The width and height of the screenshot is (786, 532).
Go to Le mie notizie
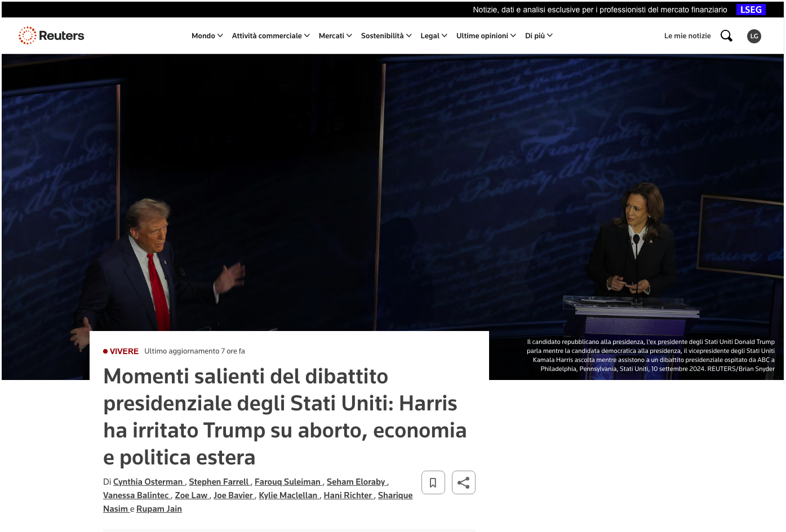[687, 35]
